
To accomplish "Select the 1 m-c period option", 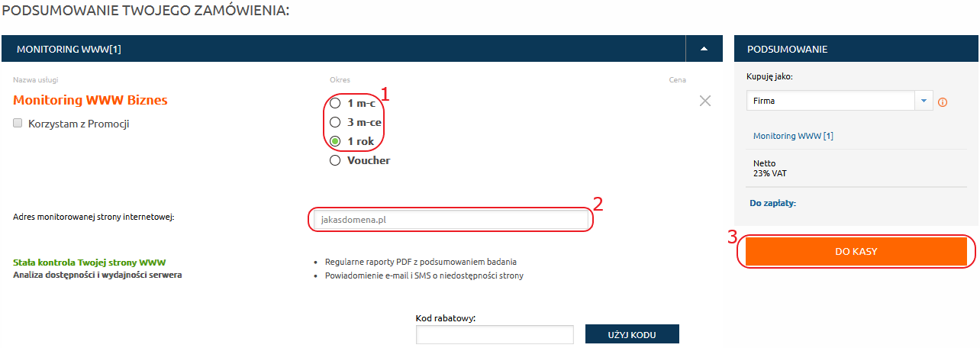I will (x=334, y=103).
